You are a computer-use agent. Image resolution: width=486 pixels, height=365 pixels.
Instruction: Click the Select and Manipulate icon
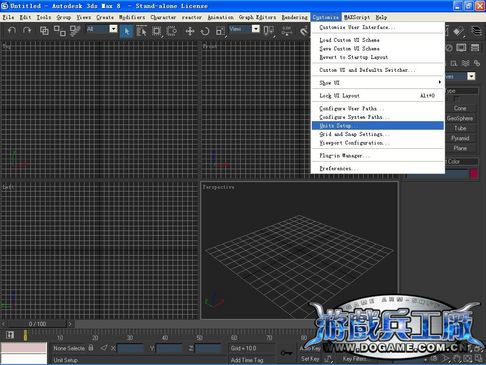coord(287,31)
